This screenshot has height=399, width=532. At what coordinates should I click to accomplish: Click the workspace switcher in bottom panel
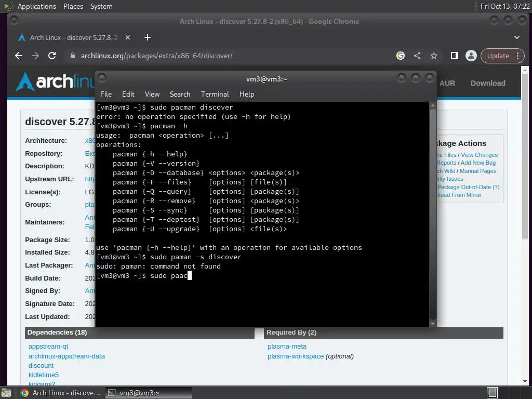click(492, 393)
